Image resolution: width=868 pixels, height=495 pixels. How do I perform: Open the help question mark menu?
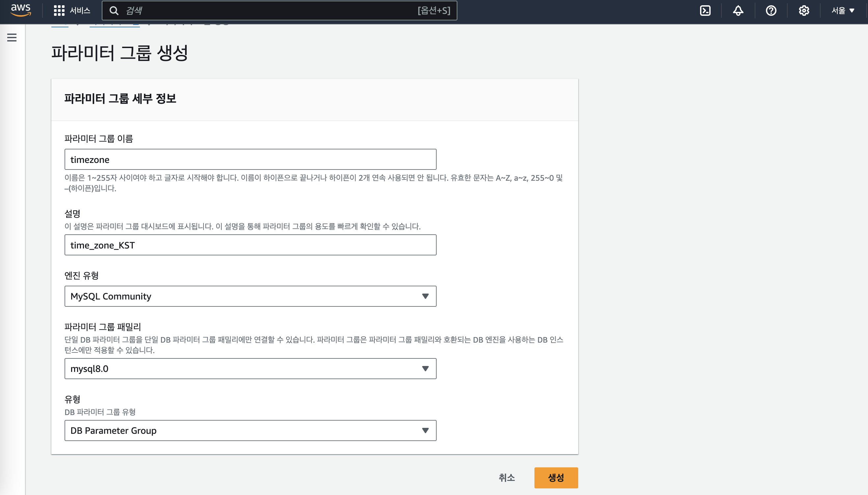[771, 11]
